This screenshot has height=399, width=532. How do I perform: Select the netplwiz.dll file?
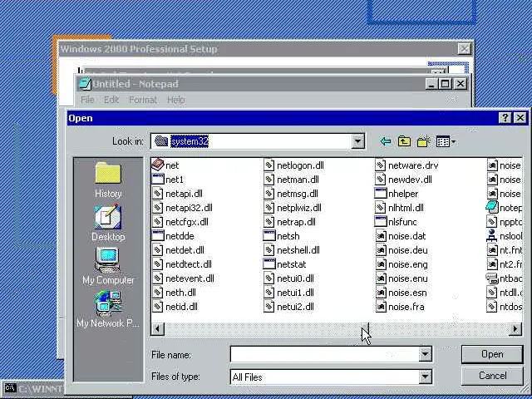[x=293, y=208]
